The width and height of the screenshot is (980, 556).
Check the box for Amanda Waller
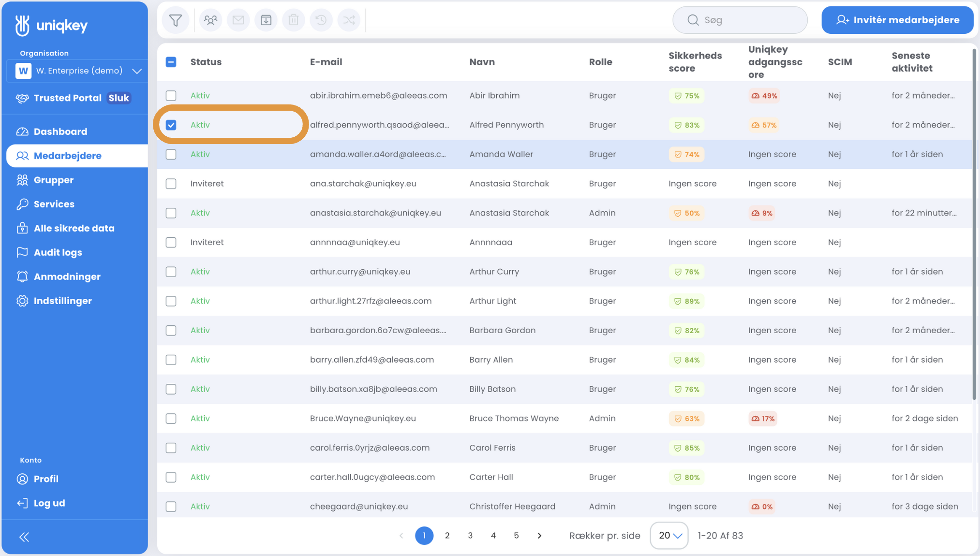click(x=171, y=155)
